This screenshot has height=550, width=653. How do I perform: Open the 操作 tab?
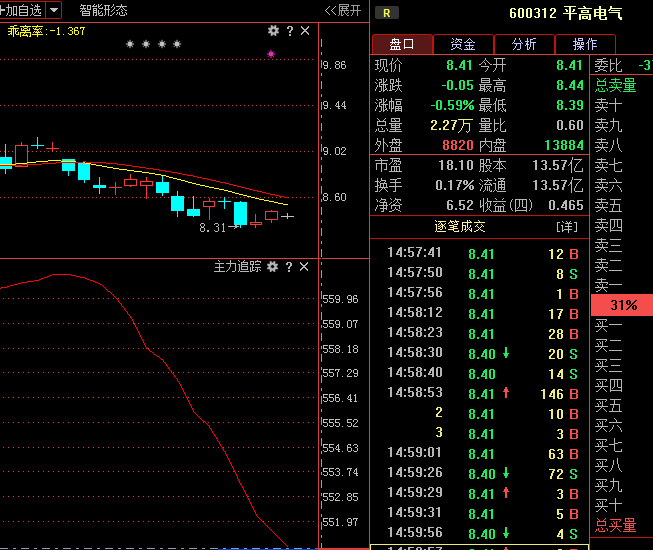tap(585, 44)
